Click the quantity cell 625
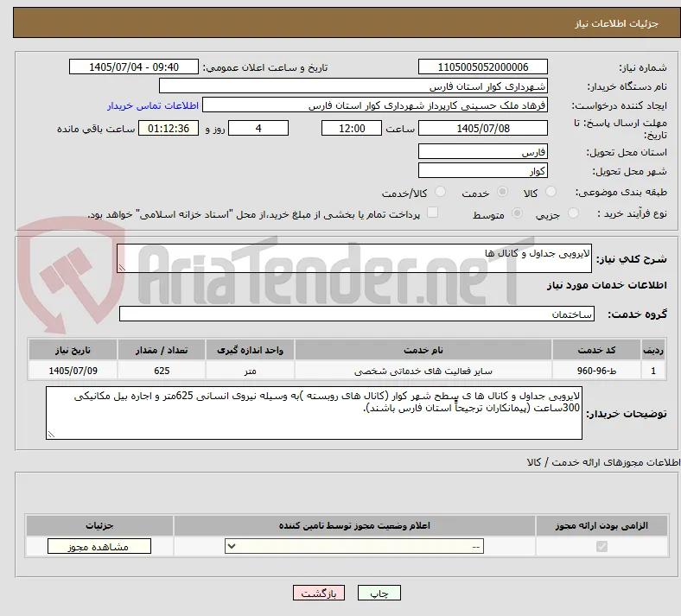The height and width of the screenshot is (616, 681). [x=162, y=371]
